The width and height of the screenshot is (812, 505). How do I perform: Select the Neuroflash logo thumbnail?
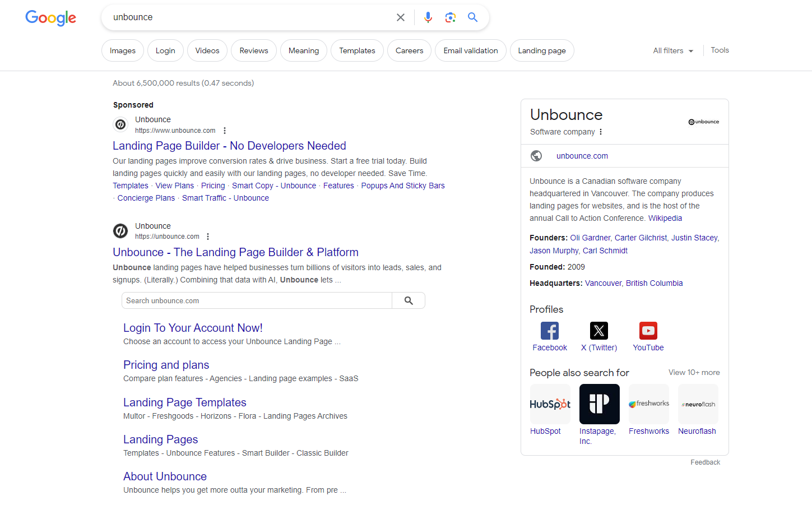698,404
